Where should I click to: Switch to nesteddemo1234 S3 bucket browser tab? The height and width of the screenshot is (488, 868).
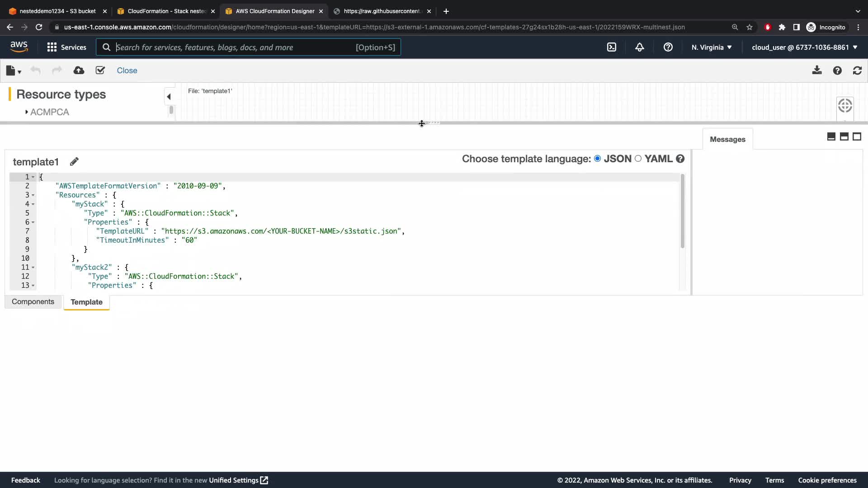pos(57,11)
